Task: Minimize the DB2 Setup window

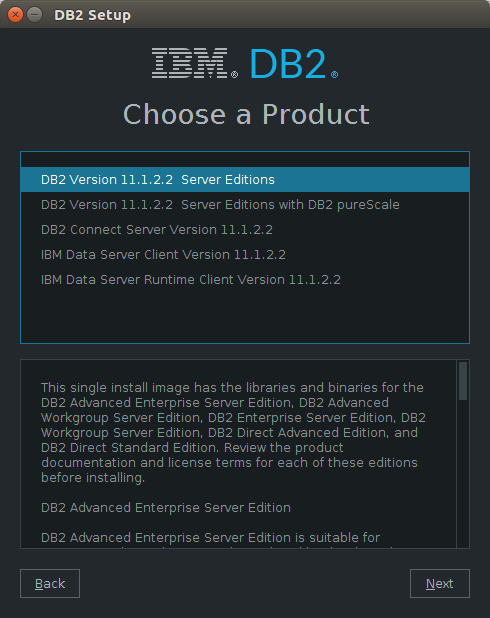Action: click(35, 15)
